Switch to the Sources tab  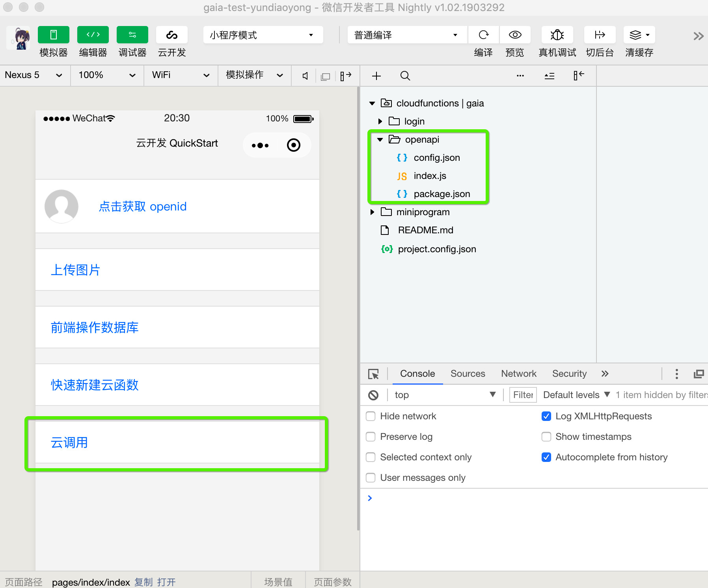[x=468, y=374]
